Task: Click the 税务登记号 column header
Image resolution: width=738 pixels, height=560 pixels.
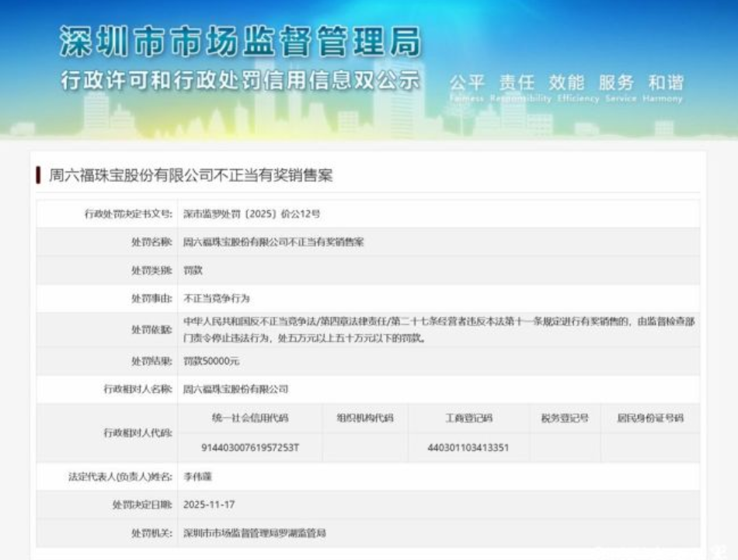Action: click(565, 418)
